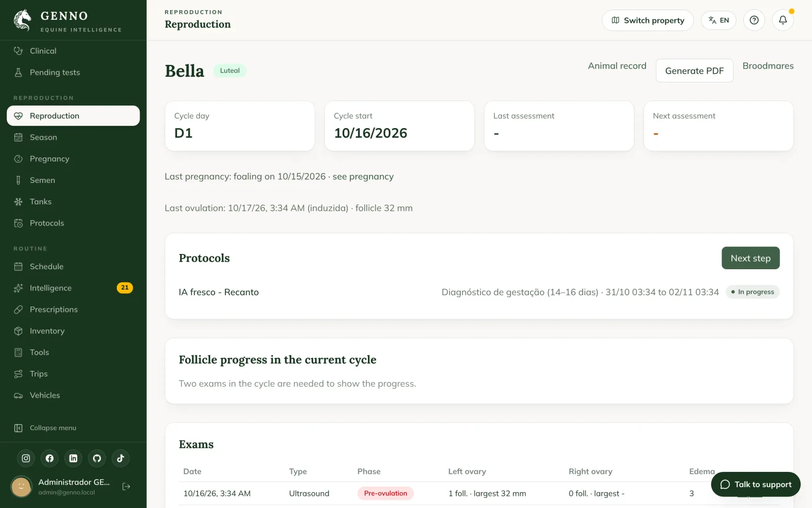Open Pregnancy sidebar item
This screenshot has width=812, height=508.
(73, 158)
